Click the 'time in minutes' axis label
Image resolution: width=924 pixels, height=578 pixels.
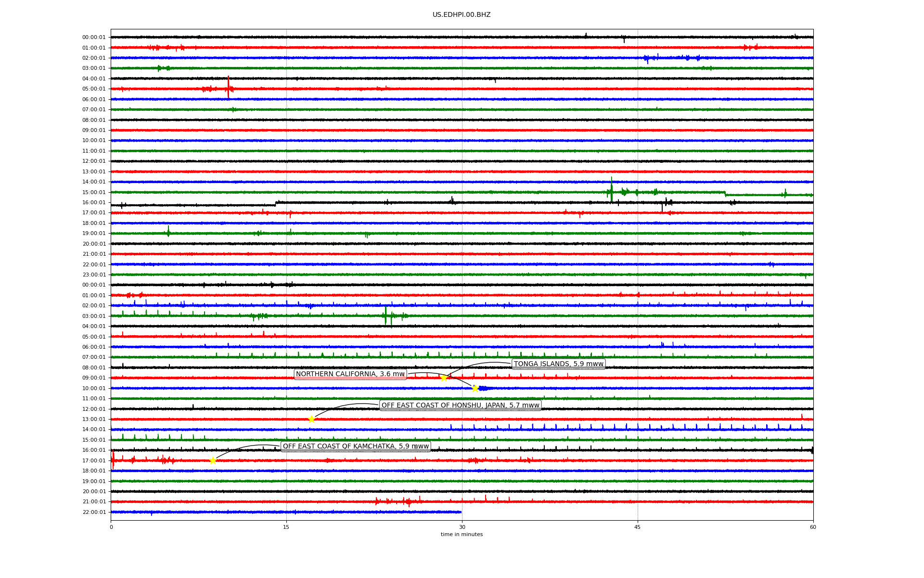462,535
